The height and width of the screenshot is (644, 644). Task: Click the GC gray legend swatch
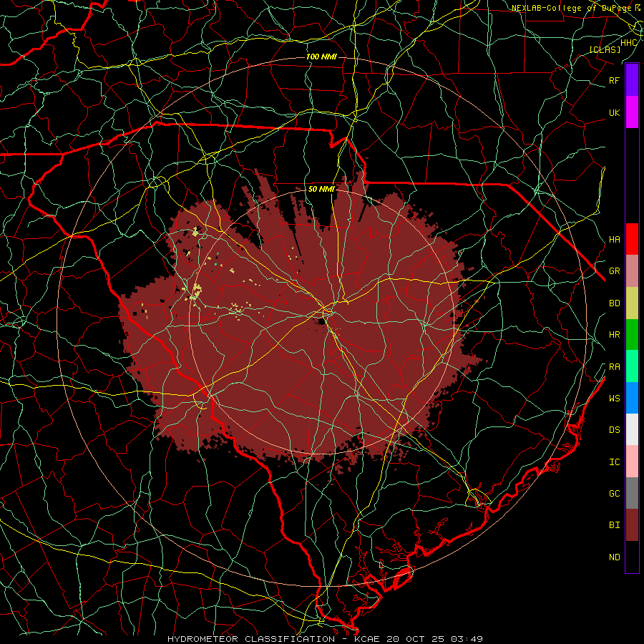[x=632, y=493]
